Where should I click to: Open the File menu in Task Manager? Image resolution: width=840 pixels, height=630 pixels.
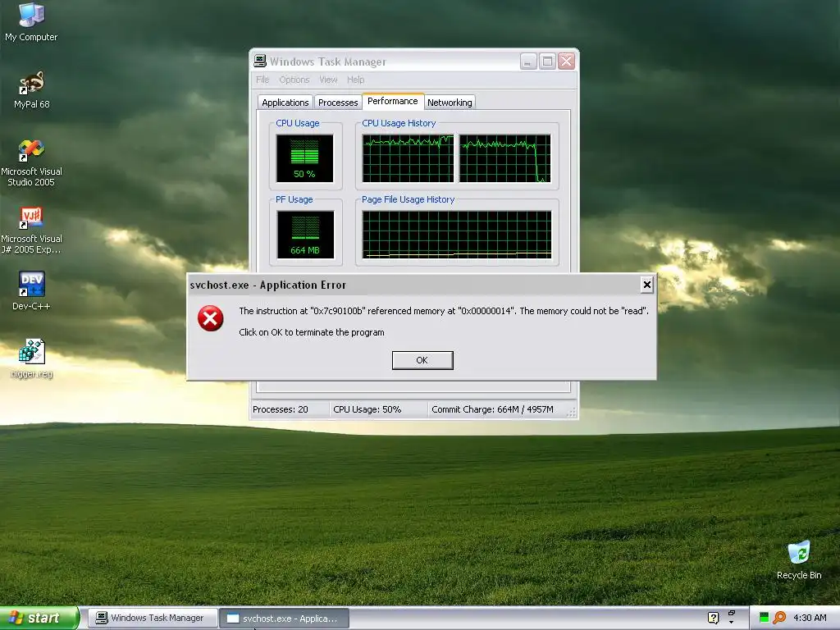point(262,80)
